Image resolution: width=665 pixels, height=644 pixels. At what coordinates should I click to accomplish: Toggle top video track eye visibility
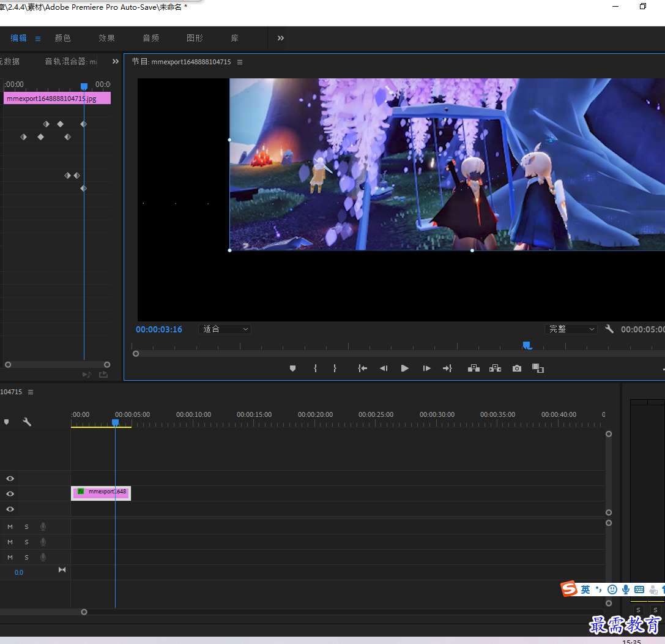pos(10,479)
